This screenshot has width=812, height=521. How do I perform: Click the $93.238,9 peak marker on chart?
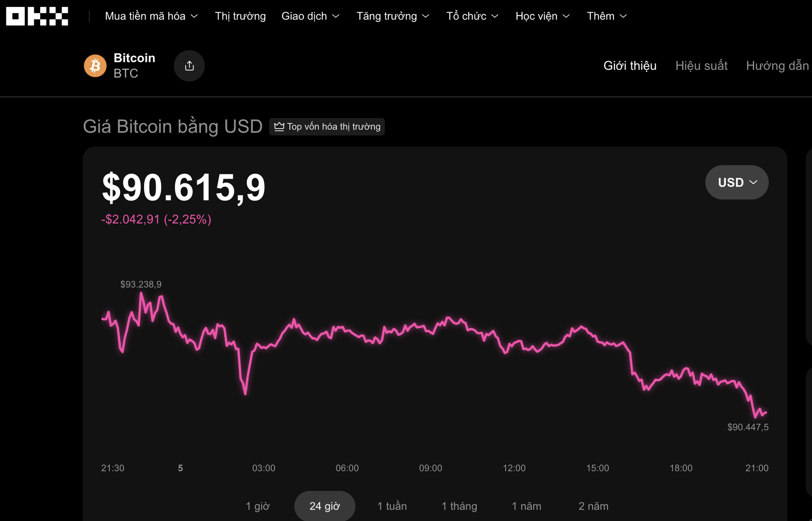click(x=140, y=284)
